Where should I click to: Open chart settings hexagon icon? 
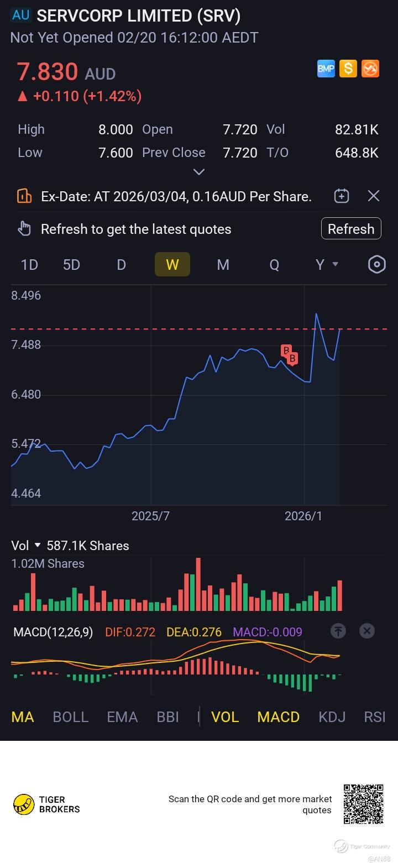click(x=376, y=265)
